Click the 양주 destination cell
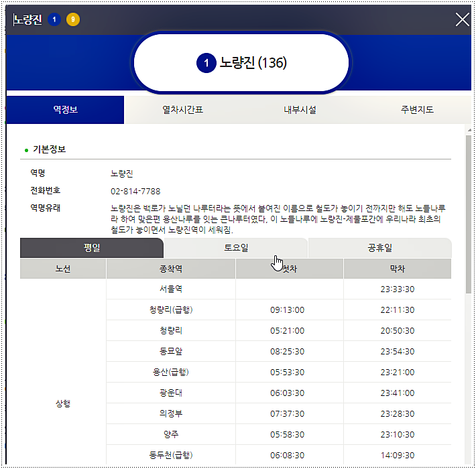The height and width of the screenshot is (469, 476). tap(171, 434)
